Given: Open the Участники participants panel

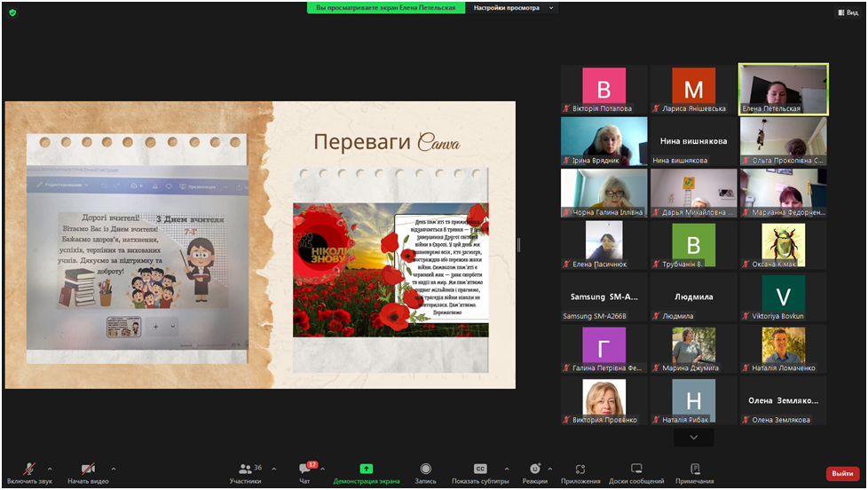Looking at the screenshot, I should click(x=245, y=472).
